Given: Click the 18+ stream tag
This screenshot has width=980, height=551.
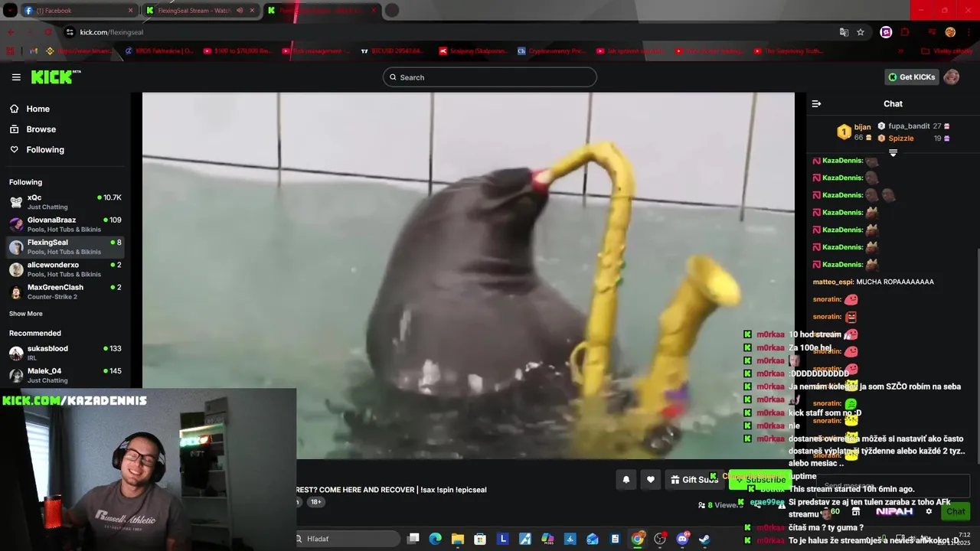Looking at the screenshot, I should (x=315, y=502).
